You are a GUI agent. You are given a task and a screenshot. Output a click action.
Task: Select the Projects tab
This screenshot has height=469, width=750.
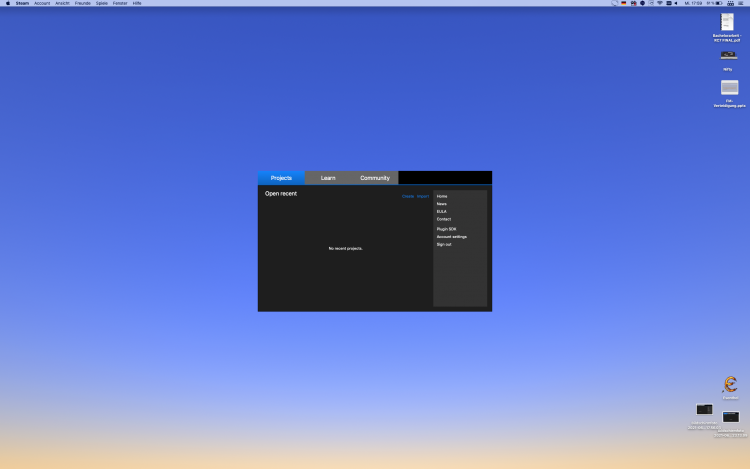[281, 178]
